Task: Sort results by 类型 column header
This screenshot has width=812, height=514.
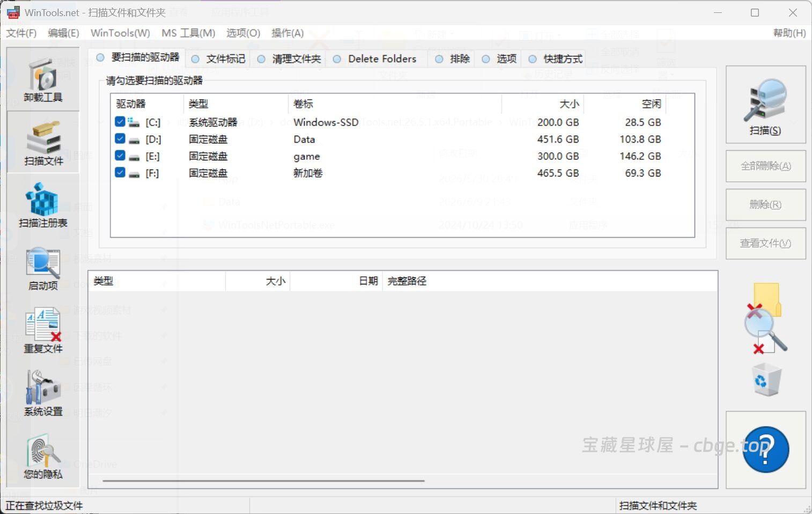Action: (x=157, y=281)
